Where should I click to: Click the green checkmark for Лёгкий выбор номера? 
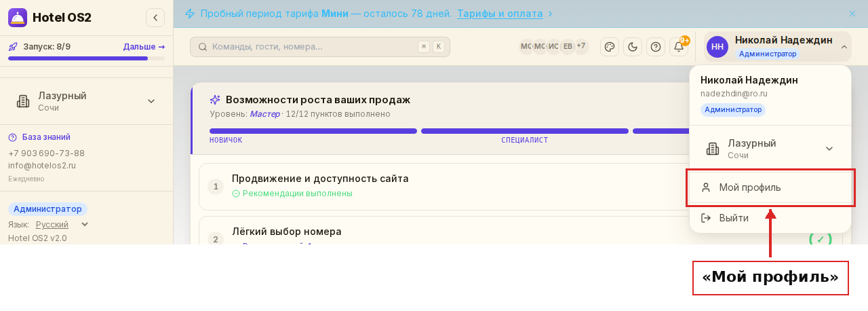(x=821, y=238)
